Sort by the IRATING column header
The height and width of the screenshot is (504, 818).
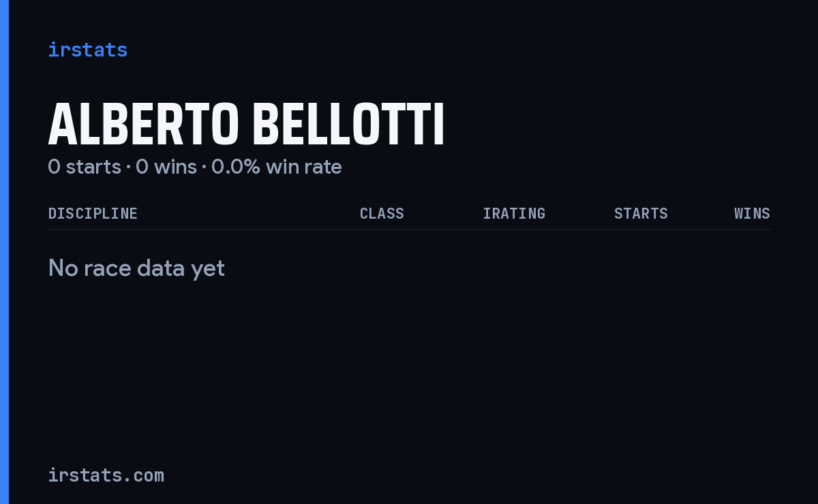[x=514, y=214]
